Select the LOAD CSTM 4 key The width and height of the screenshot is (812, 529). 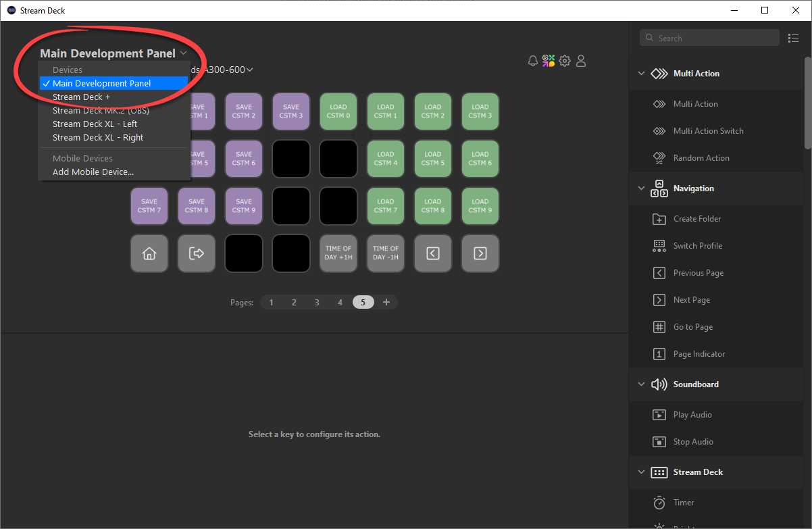click(386, 159)
